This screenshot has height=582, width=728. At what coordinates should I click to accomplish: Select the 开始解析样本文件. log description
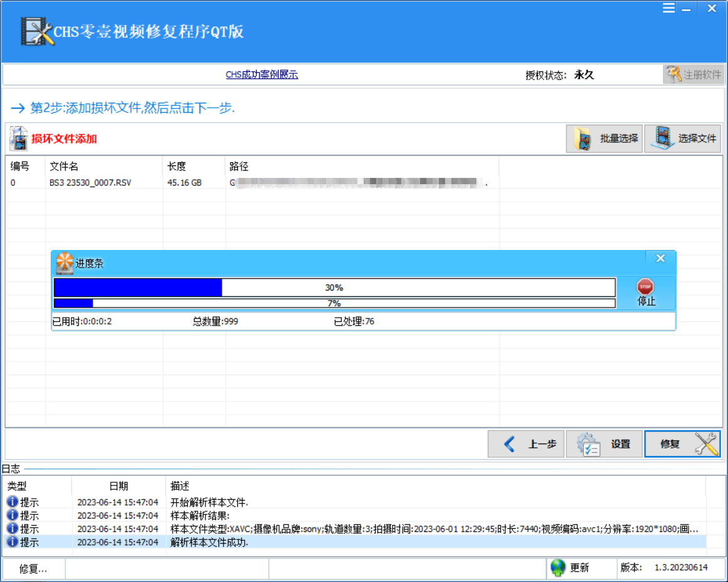pyautogui.click(x=210, y=502)
